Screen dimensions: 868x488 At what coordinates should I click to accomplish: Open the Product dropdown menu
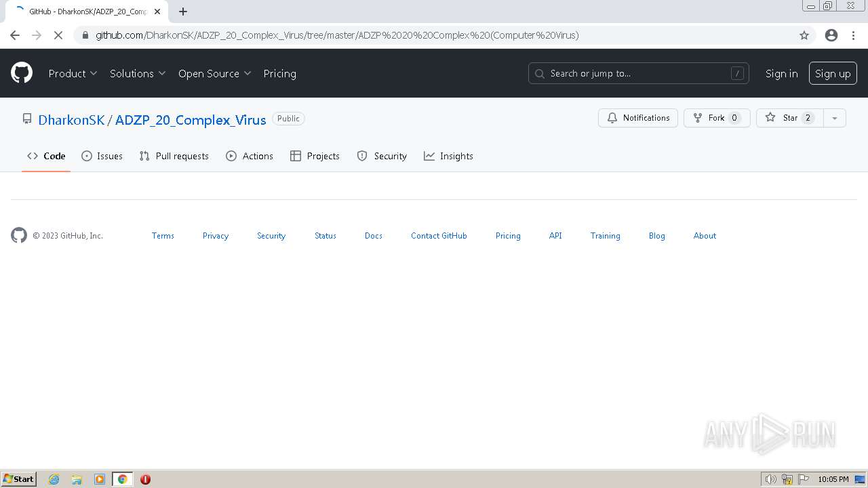click(73, 73)
